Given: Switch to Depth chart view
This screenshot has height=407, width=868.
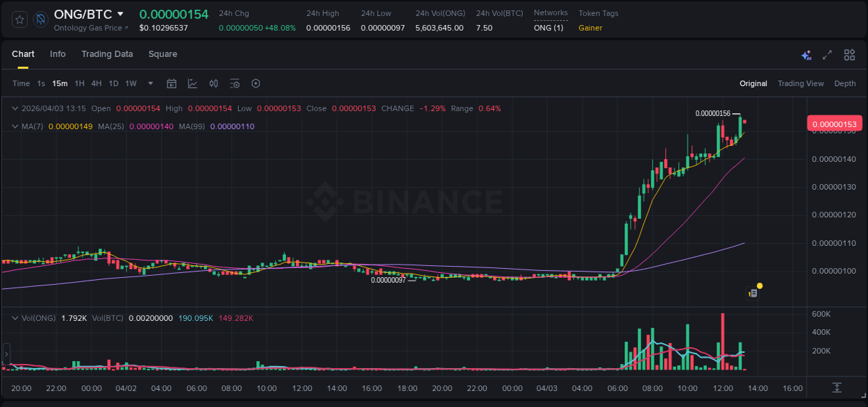Looking at the screenshot, I should coord(844,83).
